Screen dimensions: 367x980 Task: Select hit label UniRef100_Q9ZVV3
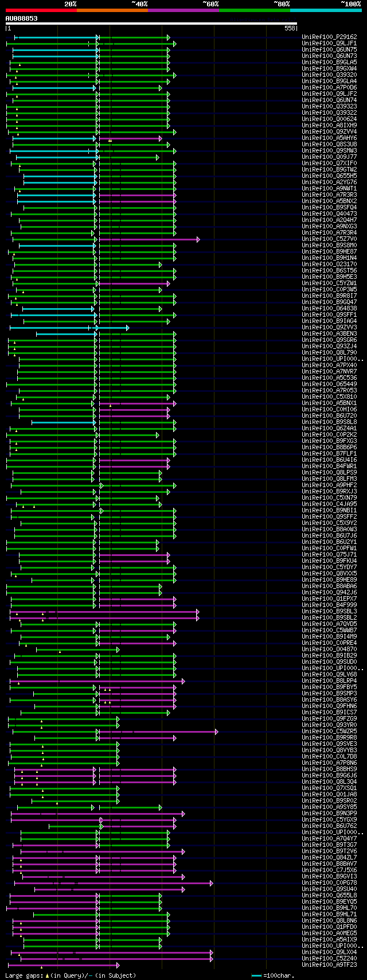329,328
